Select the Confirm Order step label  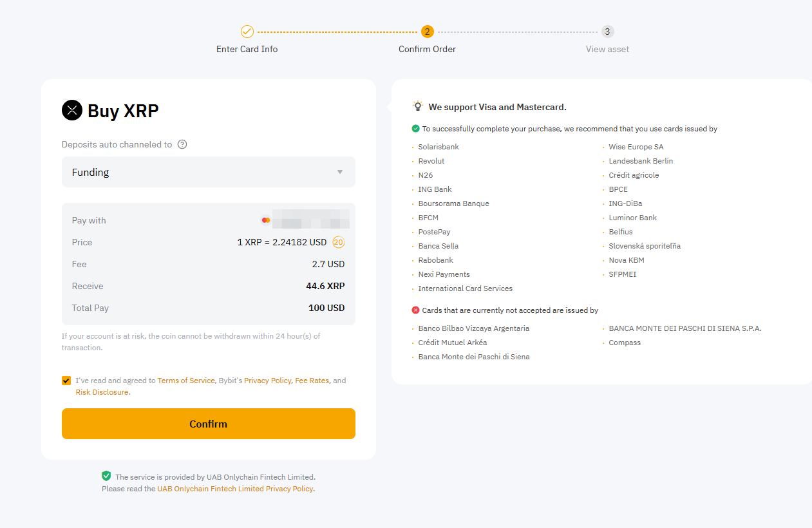click(x=428, y=49)
